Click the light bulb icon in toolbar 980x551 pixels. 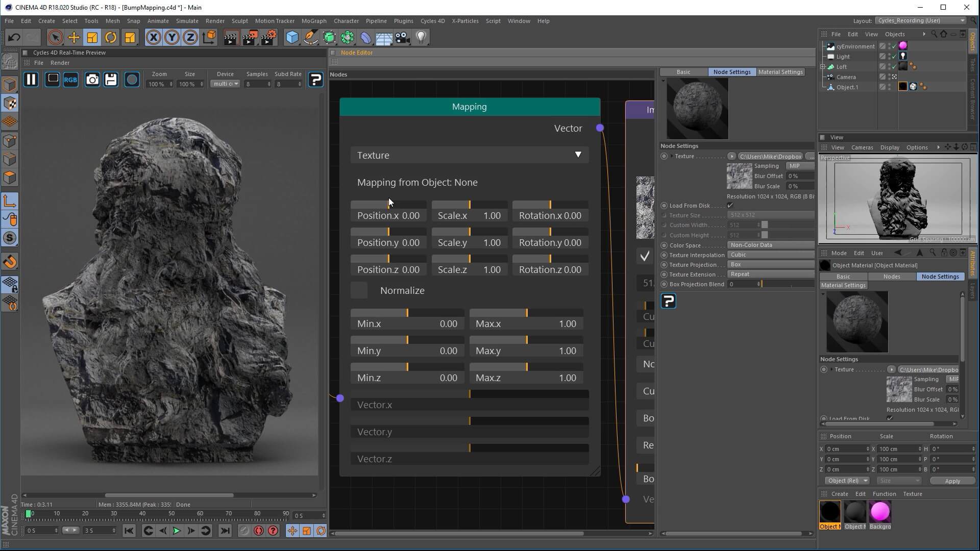point(421,37)
